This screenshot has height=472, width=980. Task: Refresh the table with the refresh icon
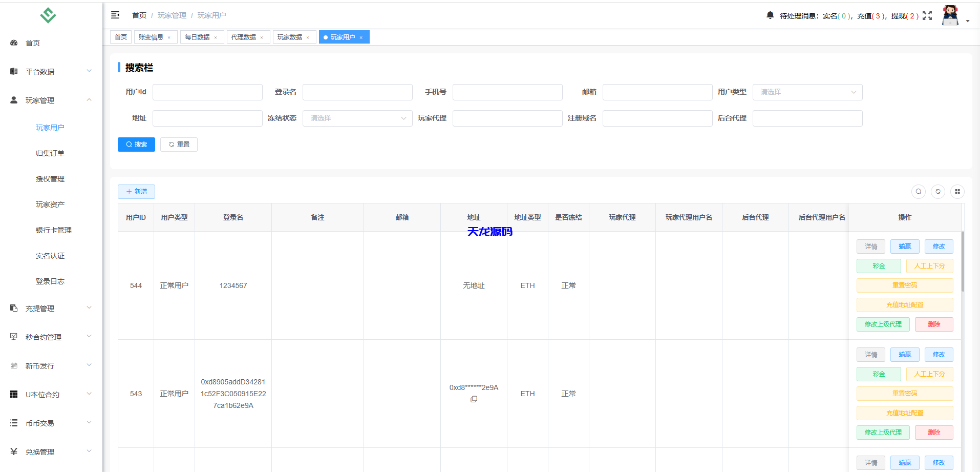tap(938, 191)
